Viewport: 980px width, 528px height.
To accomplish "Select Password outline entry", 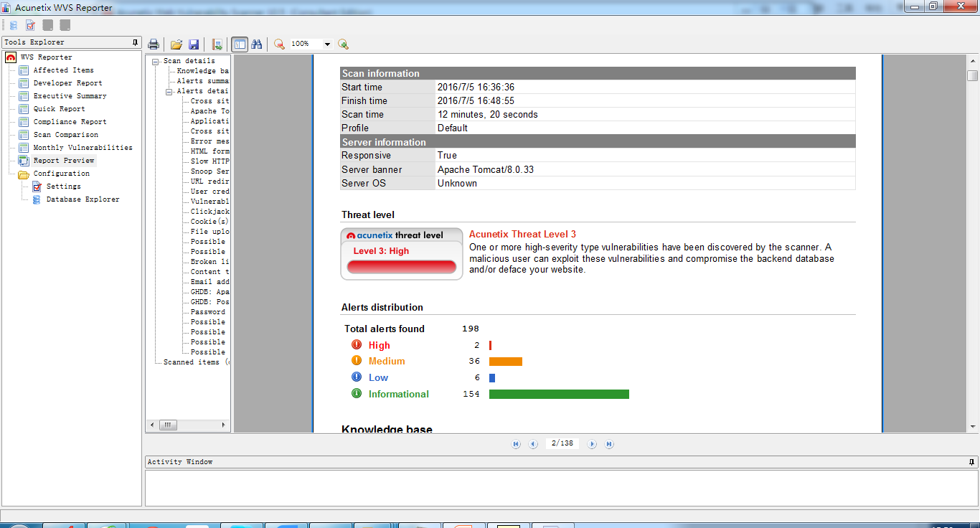I will [207, 312].
